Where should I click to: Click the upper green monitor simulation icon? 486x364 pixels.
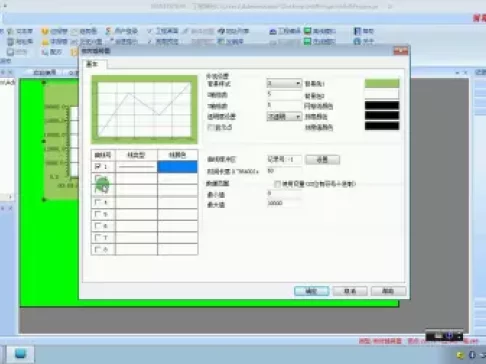308,31
